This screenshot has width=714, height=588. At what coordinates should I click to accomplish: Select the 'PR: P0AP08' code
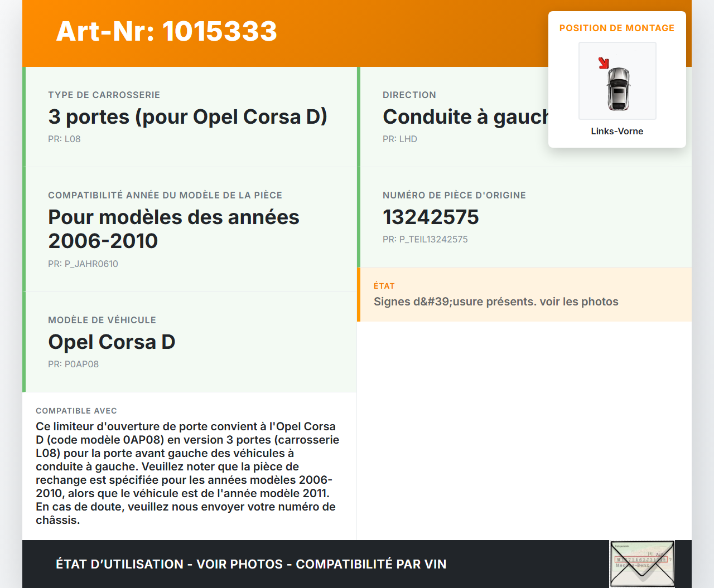tap(73, 364)
